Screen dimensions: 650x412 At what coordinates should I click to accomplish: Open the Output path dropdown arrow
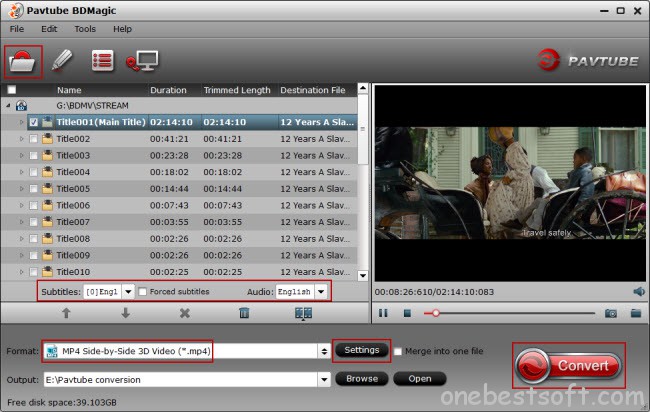(x=324, y=379)
